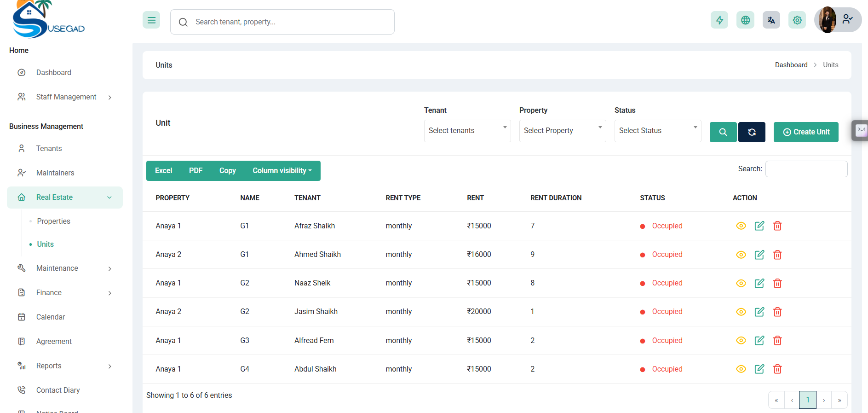Open the Select Status dropdown

tap(658, 131)
